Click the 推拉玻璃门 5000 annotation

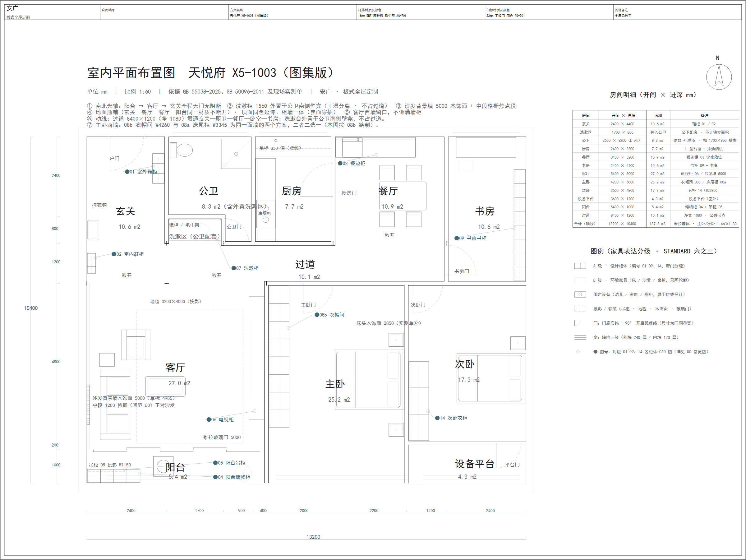(x=222, y=437)
